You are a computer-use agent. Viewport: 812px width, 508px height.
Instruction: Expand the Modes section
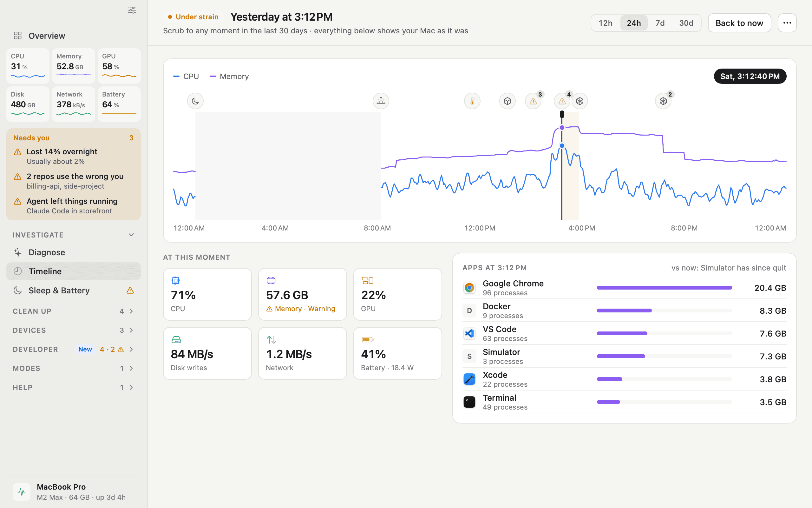pos(74,368)
